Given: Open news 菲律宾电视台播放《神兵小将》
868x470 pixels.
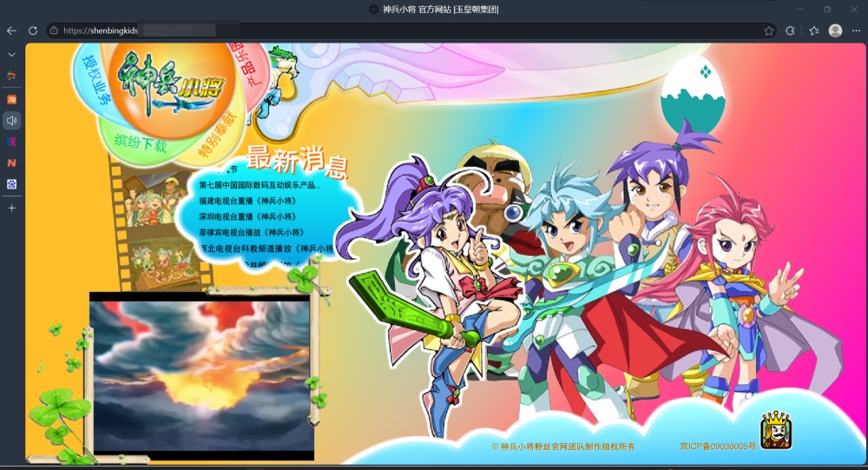Looking at the screenshot, I should point(252,233).
